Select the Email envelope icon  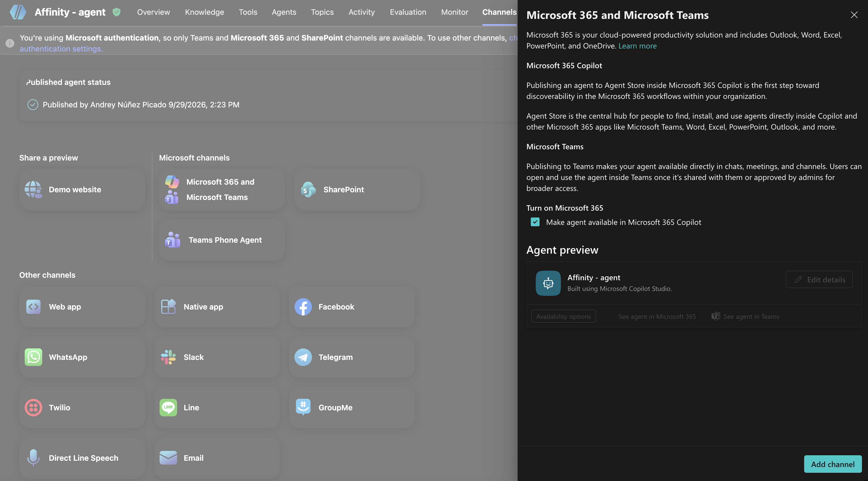168,458
